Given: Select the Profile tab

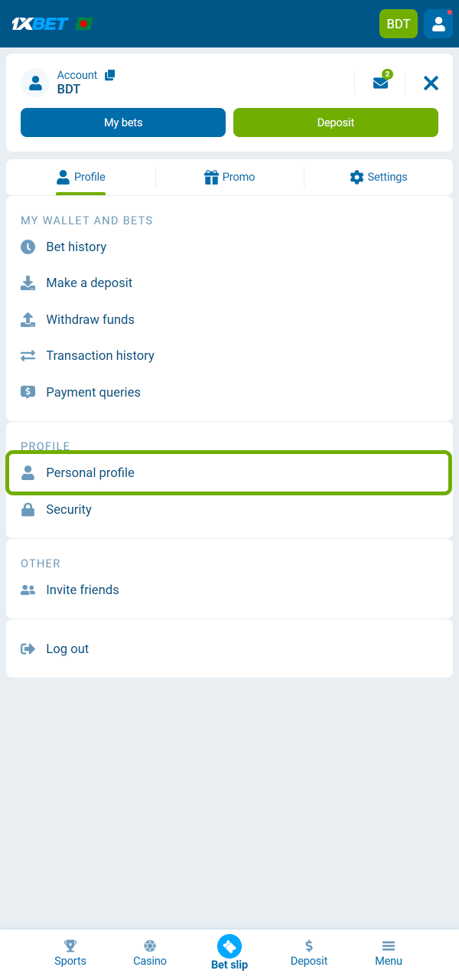Looking at the screenshot, I should pos(80,177).
